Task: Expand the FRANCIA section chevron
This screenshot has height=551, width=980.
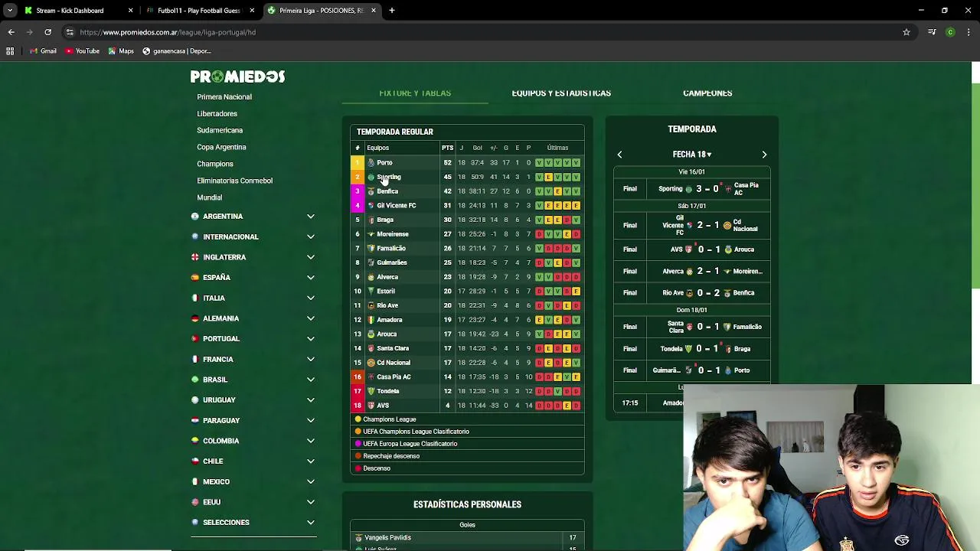Action: (x=311, y=360)
